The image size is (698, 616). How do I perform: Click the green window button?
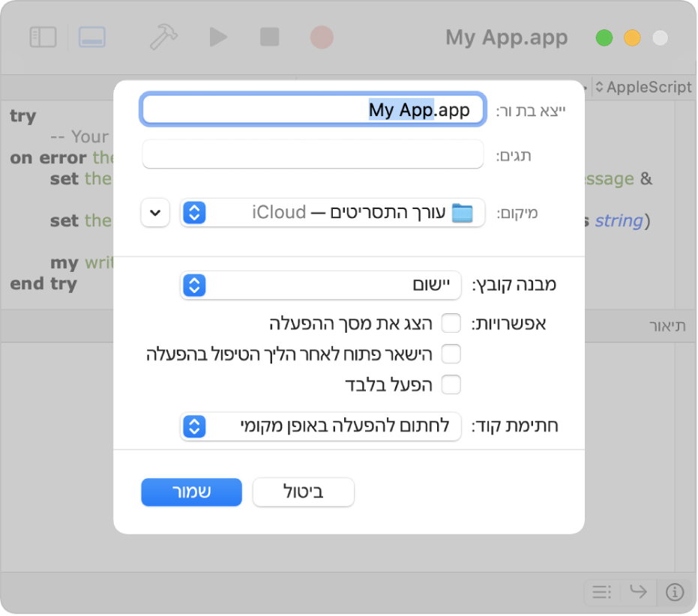click(x=604, y=37)
